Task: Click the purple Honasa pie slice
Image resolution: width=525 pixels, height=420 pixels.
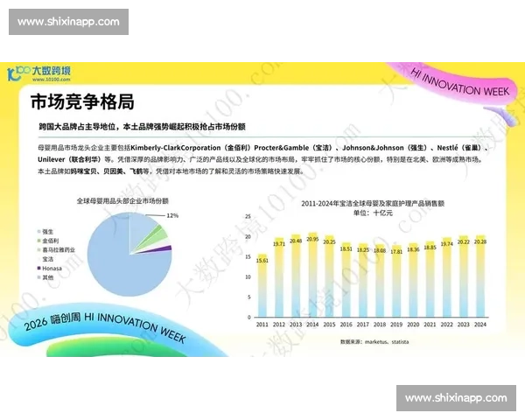Action: coord(165,248)
